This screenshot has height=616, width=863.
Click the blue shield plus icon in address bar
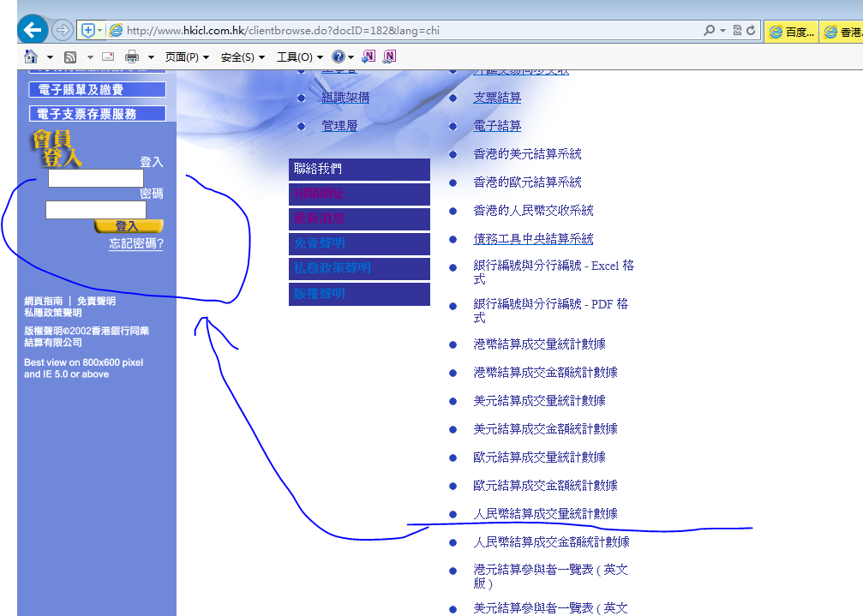[88, 30]
